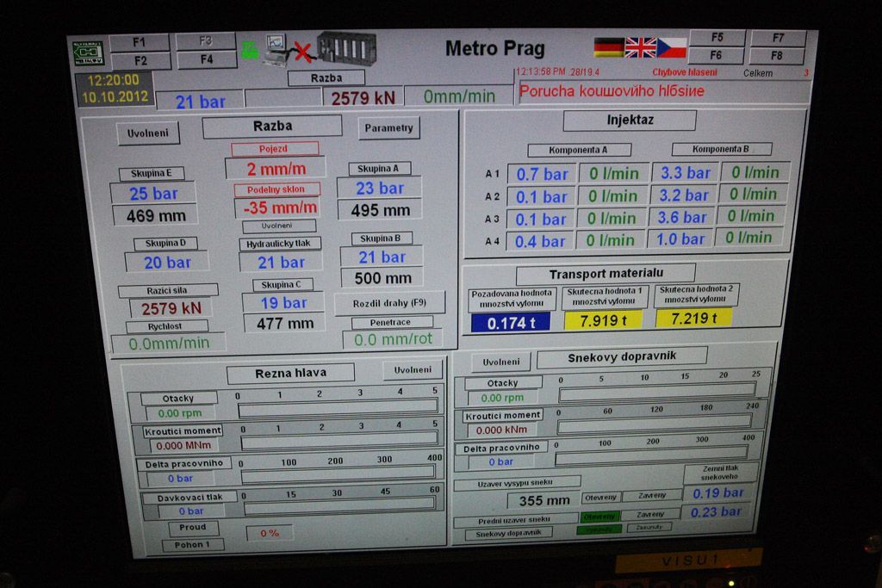Click the Chybove hlaseni label
Screen dimensions: 882x588
pyautogui.click(x=685, y=72)
